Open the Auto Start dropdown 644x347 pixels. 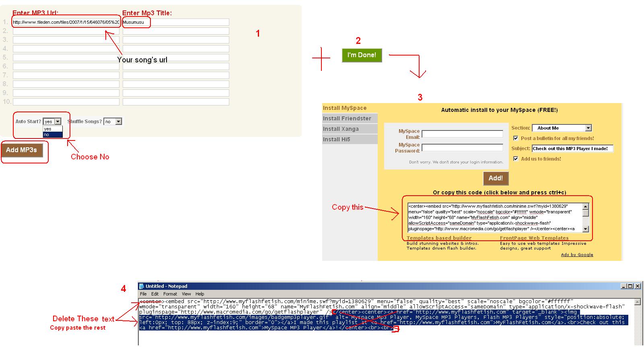pos(58,122)
